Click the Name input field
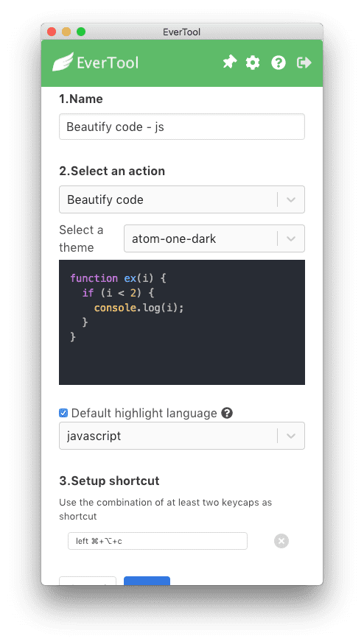Screen dimensions: 364x644 pos(182,127)
